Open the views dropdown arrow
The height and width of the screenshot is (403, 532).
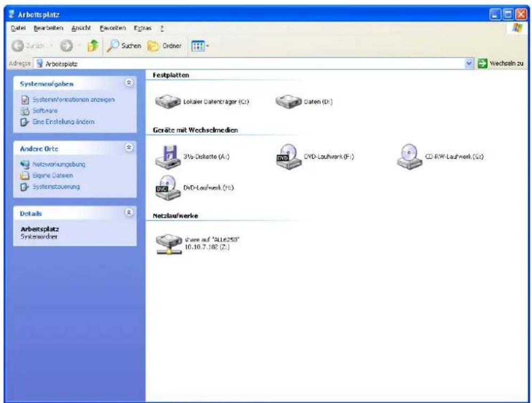coord(208,46)
